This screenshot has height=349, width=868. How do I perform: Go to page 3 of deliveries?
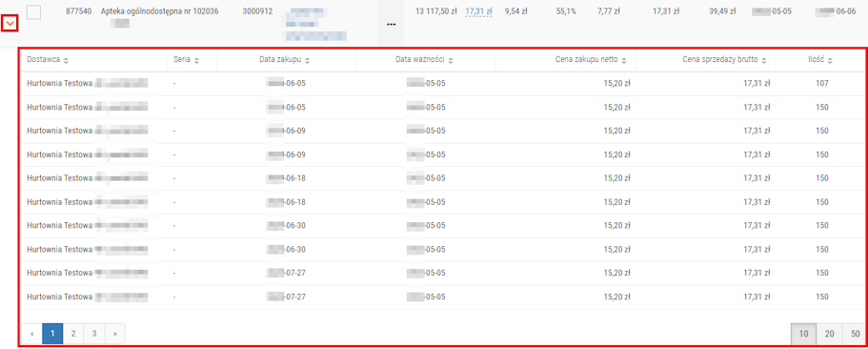point(94,334)
